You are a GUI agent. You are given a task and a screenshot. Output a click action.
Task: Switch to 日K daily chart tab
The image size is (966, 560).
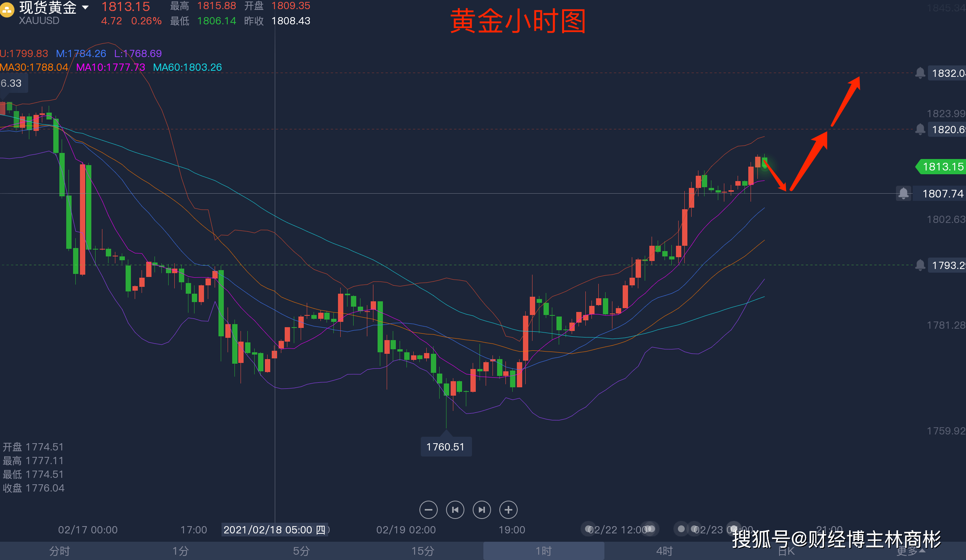pyautogui.click(x=786, y=551)
